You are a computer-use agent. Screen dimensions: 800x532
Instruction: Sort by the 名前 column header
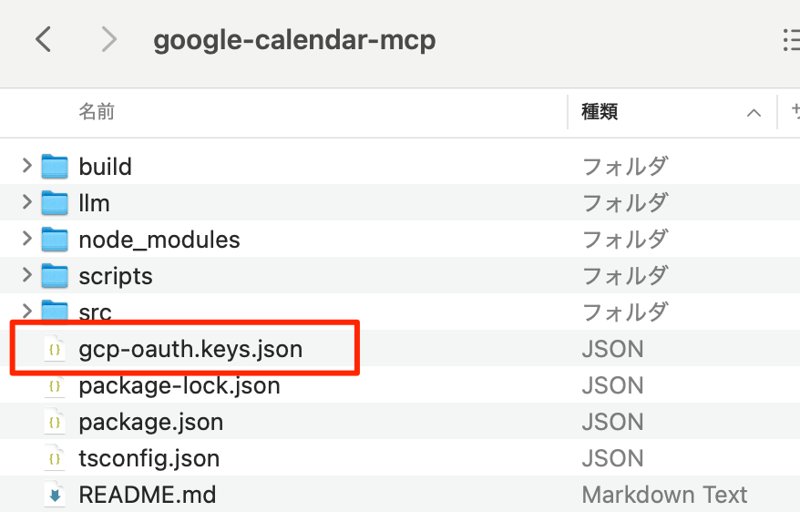tap(97, 112)
